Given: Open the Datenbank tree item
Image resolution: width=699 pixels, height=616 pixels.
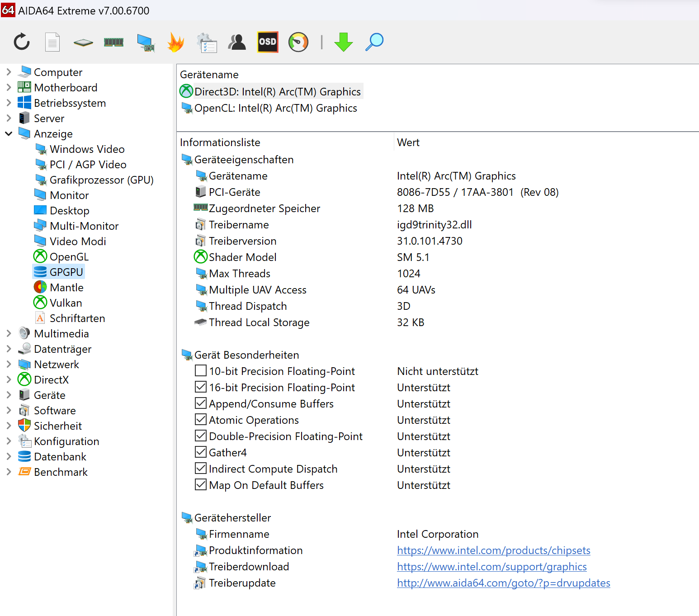Looking at the screenshot, I should click(52, 456).
